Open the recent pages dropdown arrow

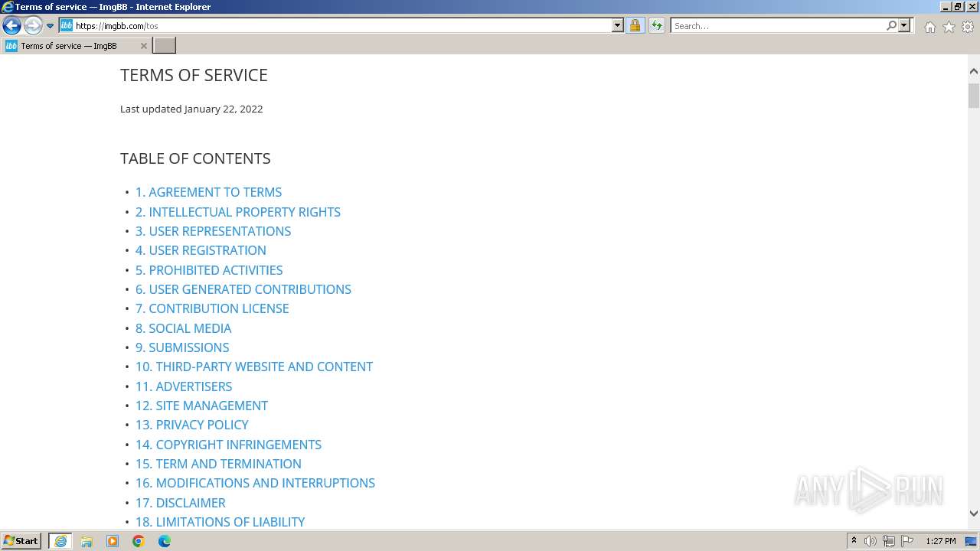tap(51, 26)
